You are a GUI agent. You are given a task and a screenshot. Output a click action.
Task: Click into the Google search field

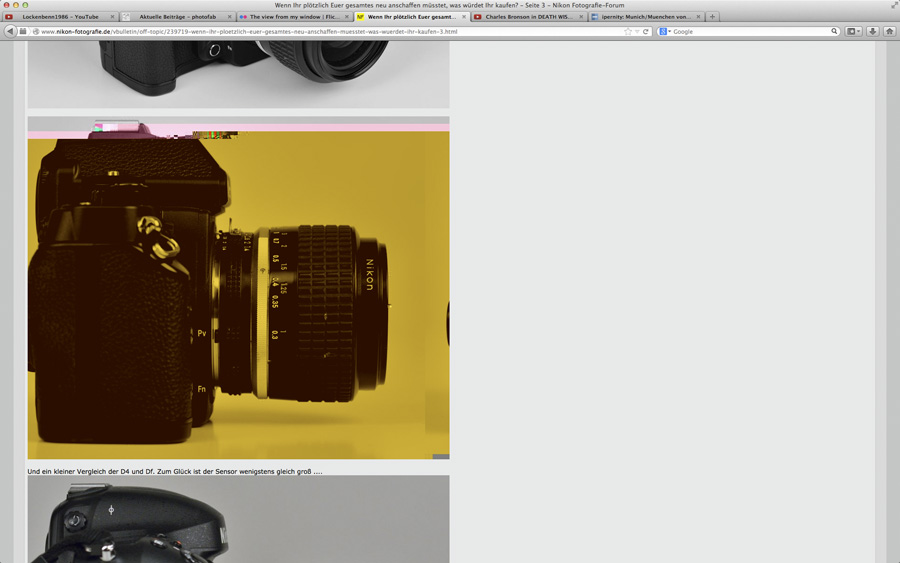click(749, 32)
